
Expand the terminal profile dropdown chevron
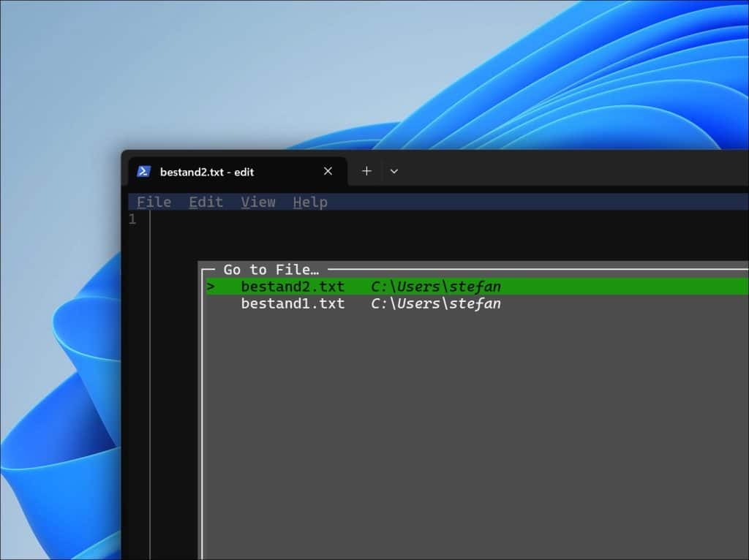(394, 171)
